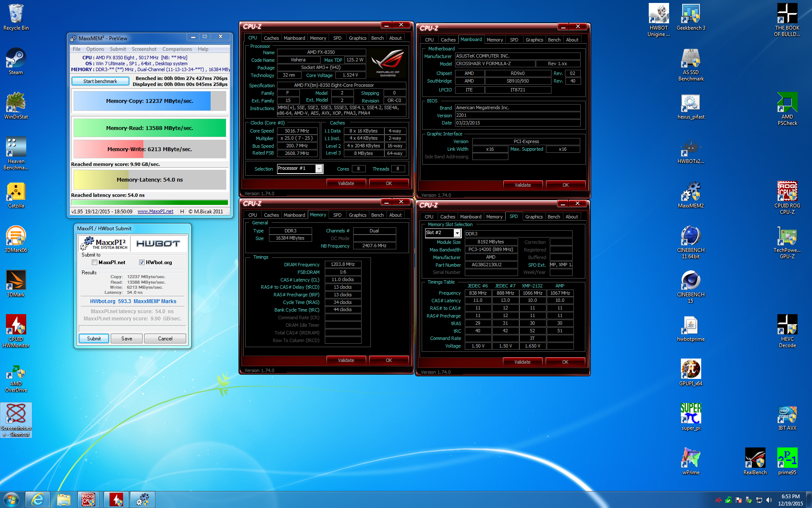Image resolution: width=812 pixels, height=508 pixels.
Task: Launch Catzilla desktop shortcut
Action: coord(16,195)
